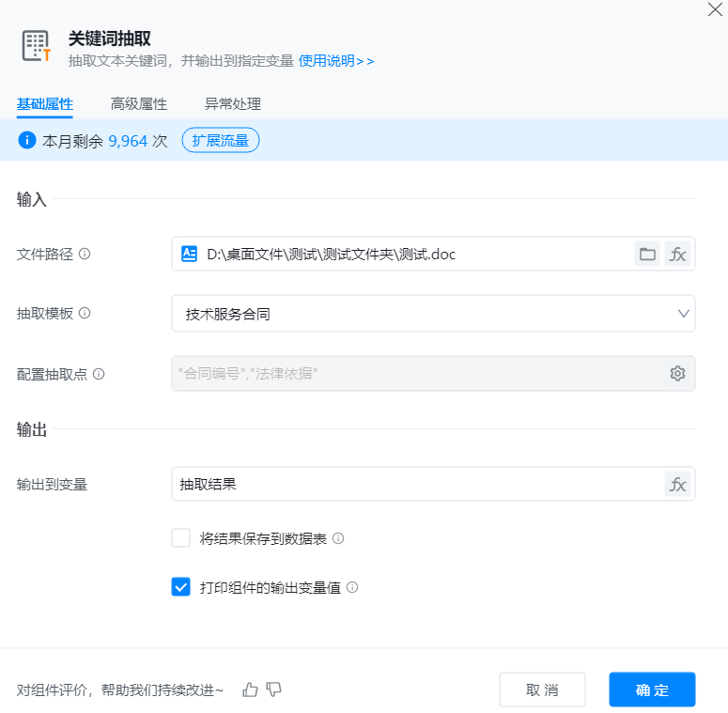This screenshot has width=728, height=713.
Task: Click the thumbs down rating icon
Action: point(274,690)
